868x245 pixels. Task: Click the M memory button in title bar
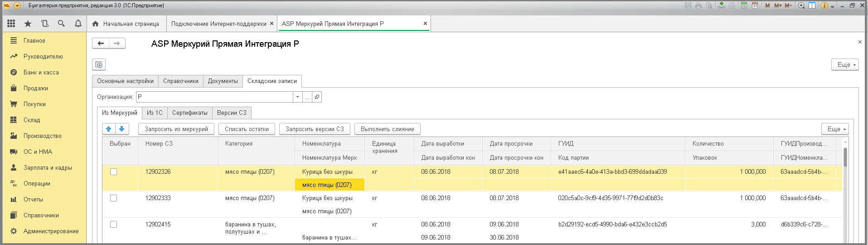tap(767, 5)
